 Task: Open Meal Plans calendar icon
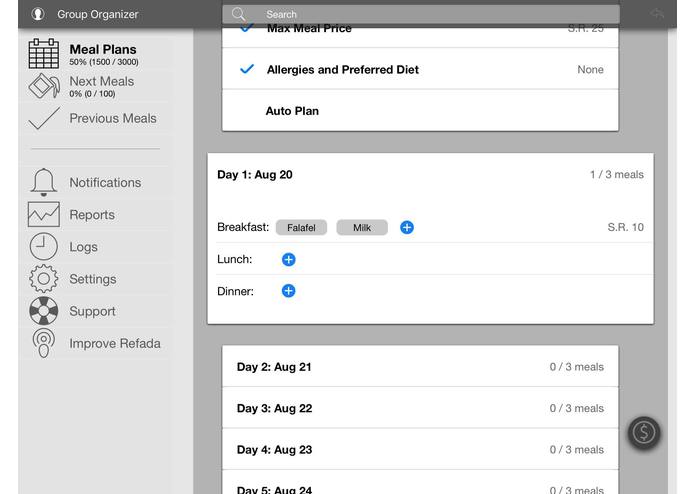pyautogui.click(x=43, y=54)
